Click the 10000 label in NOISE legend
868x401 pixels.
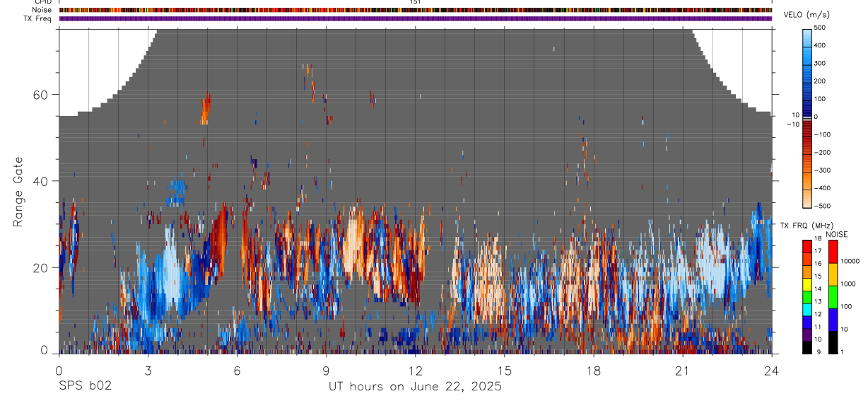[850, 261]
